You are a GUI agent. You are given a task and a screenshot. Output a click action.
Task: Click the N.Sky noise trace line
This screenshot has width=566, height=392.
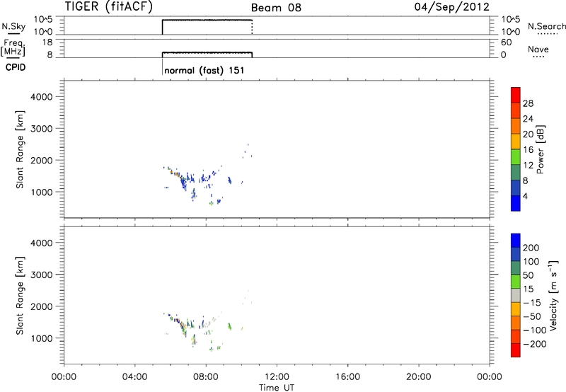coord(207,20)
